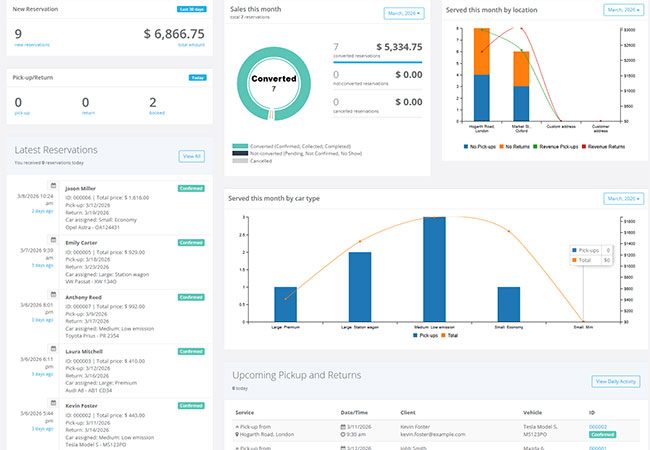Click Small Economy bar in chart

pos(509,305)
